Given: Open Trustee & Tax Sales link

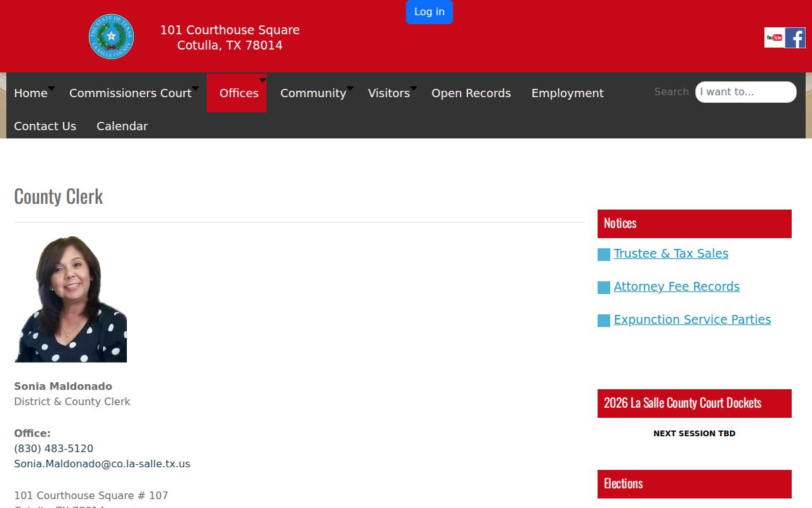Looking at the screenshot, I should tap(671, 254).
